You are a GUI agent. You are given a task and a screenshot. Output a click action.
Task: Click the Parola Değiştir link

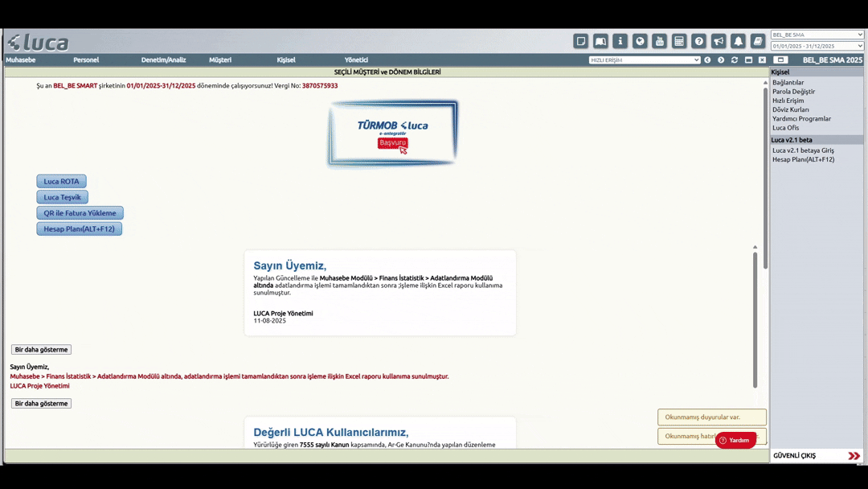coord(793,92)
